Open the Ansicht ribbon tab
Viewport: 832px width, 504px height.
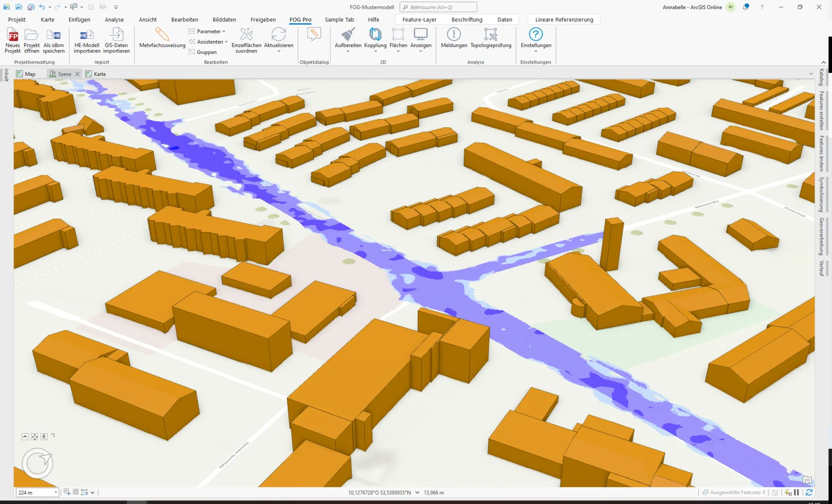[147, 19]
